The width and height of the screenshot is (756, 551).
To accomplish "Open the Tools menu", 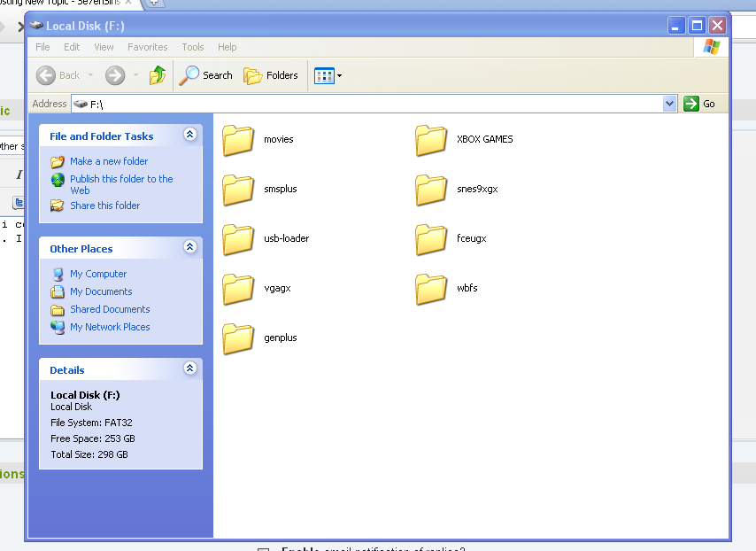I will pyautogui.click(x=193, y=47).
